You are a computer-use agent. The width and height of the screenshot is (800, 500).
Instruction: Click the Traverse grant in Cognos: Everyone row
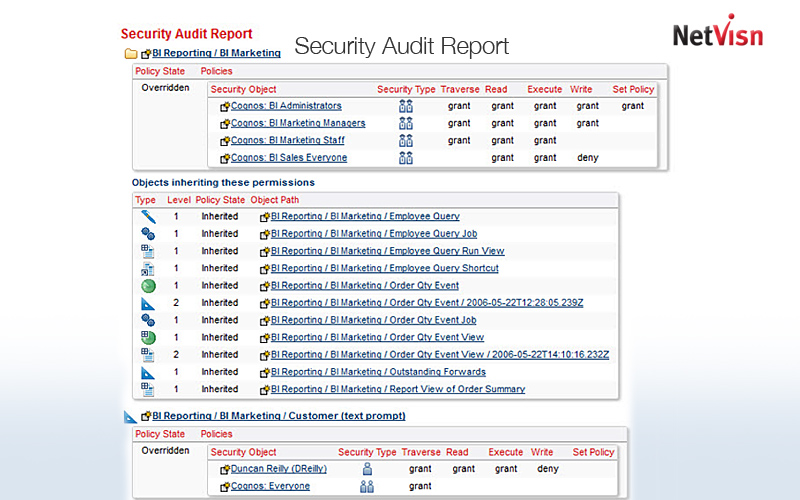pyautogui.click(x=420, y=486)
